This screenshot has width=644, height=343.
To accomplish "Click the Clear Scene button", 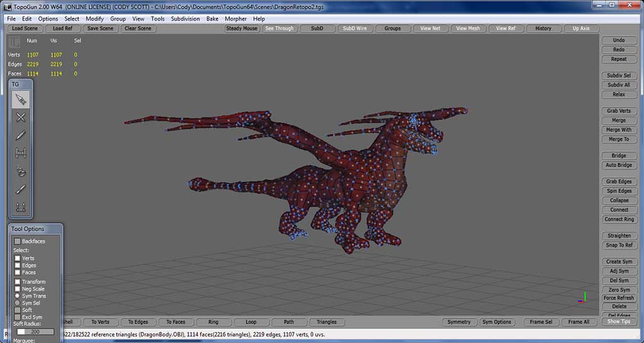I will (138, 28).
